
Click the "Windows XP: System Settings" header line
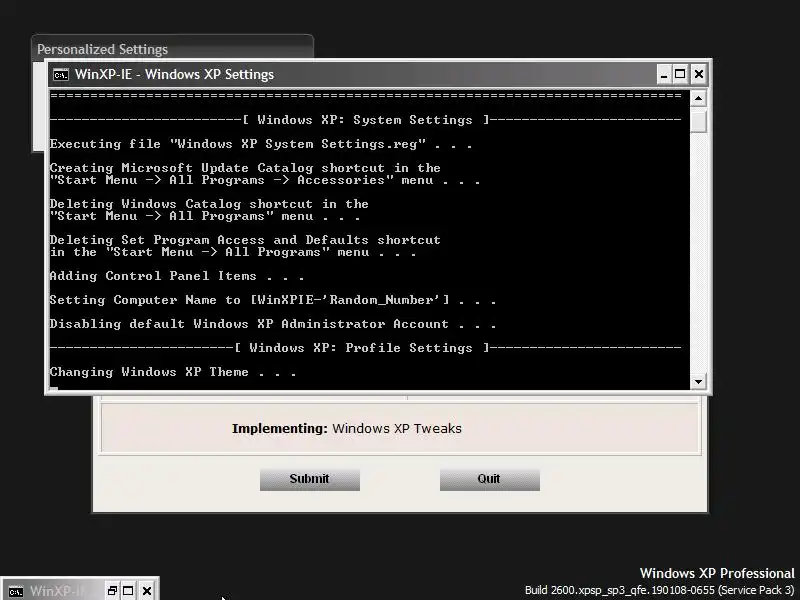click(365, 120)
